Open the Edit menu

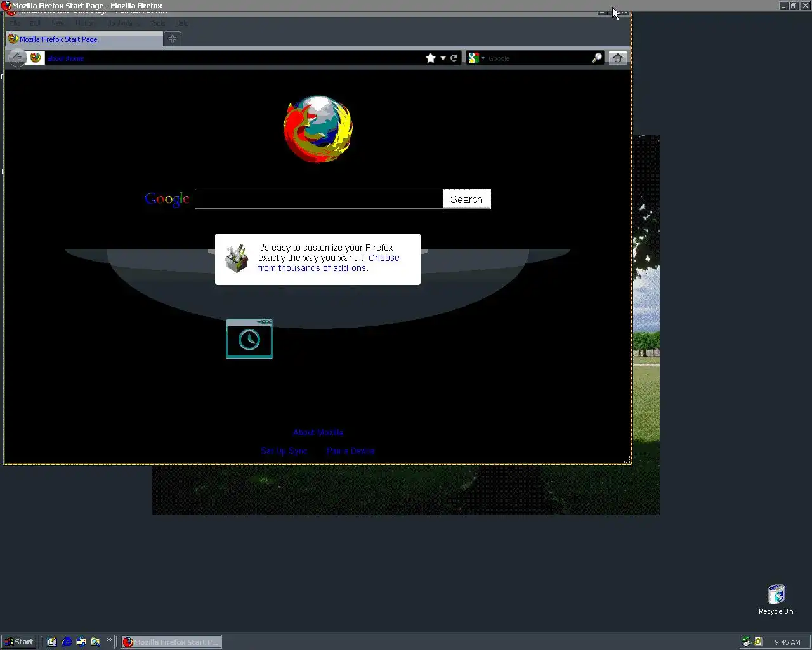click(x=35, y=23)
